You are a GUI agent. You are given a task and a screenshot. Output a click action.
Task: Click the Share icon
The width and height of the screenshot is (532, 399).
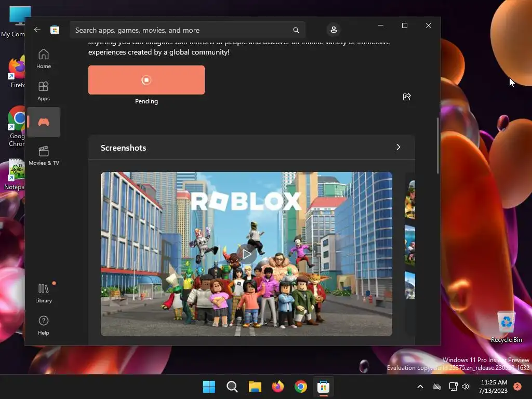tap(406, 97)
